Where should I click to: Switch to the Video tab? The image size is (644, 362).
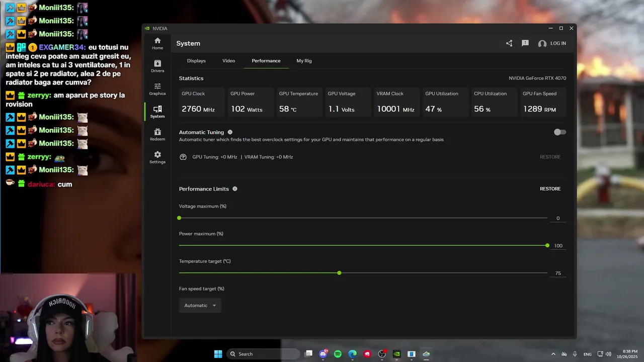click(229, 61)
